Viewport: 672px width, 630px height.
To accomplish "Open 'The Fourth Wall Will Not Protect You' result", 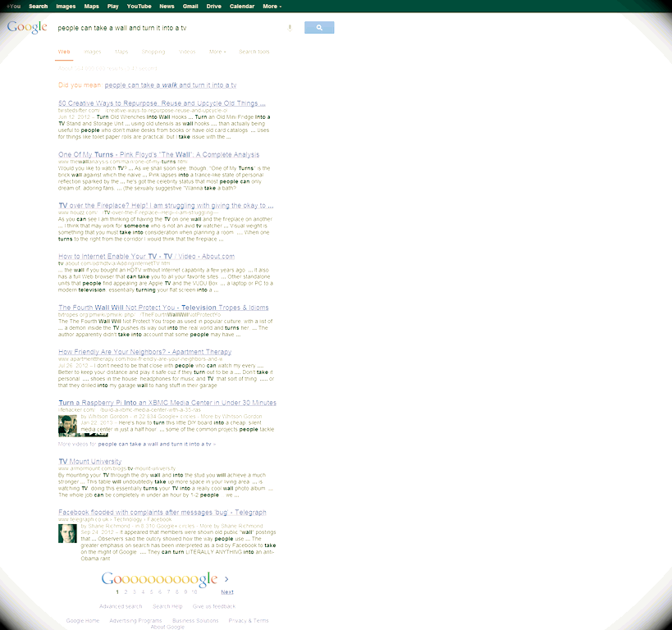I will (163, 308).
